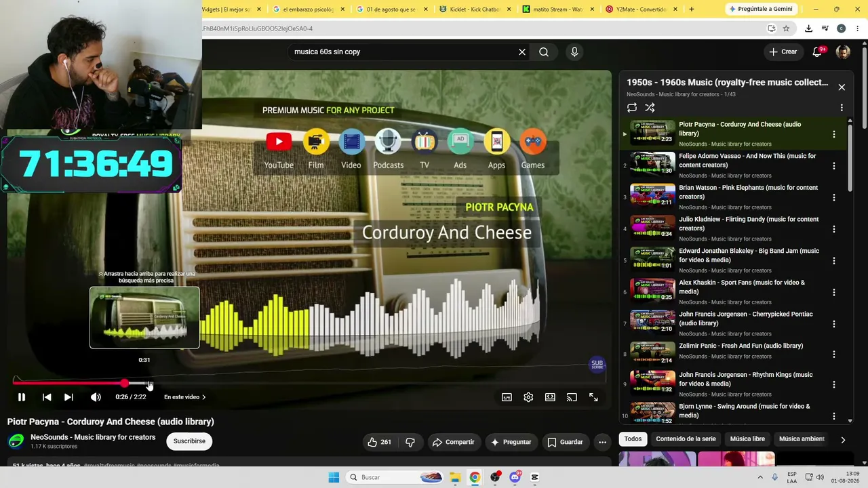Viewport: 868px width, 488px height.
Task: Open options for Pink Elephants item
Action: tap(834, 197)
